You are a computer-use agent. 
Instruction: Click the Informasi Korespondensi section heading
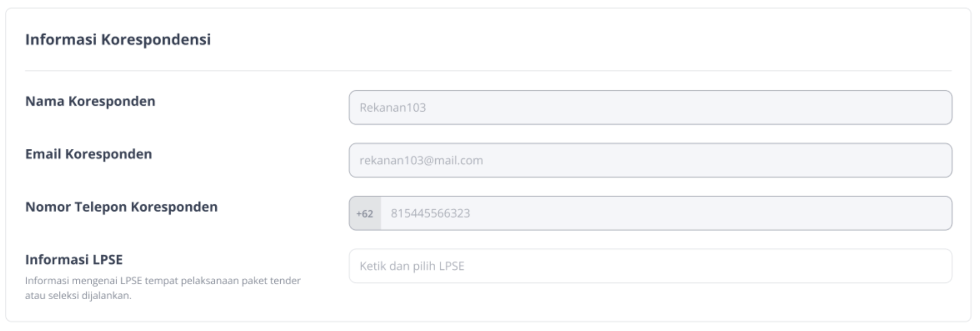click(x=118, y=40)
